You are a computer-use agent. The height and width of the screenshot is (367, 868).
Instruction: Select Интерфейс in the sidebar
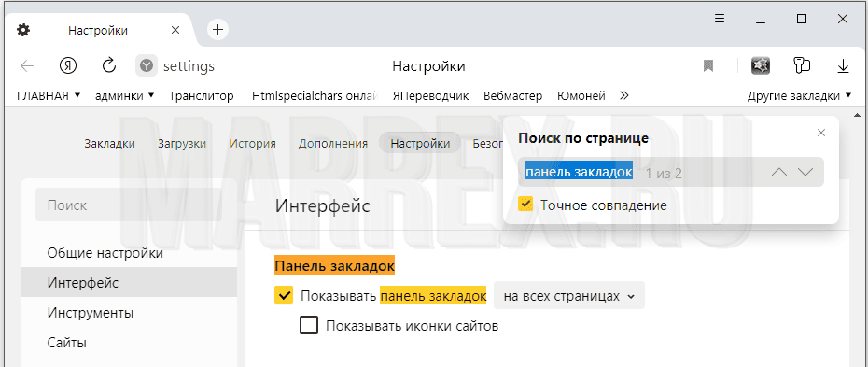(x=129, y=283)
